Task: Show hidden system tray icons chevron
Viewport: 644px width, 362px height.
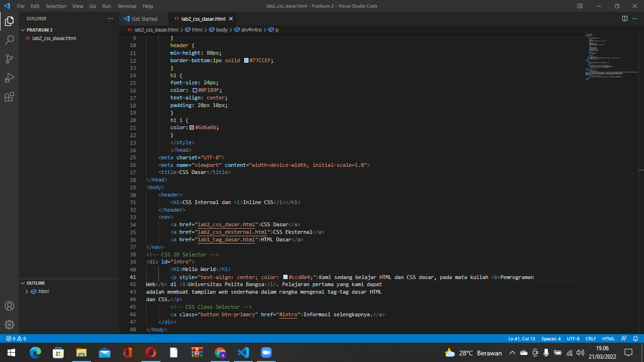Action: point(512,353)
